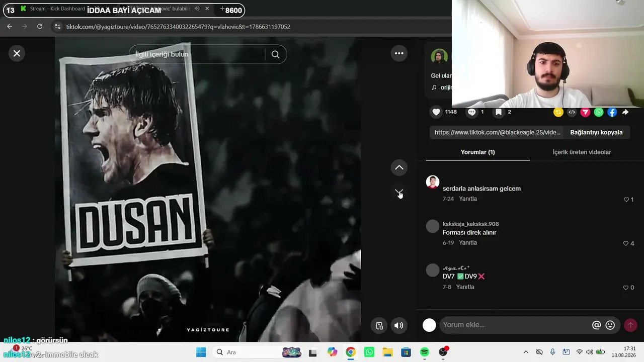Open the avatar of the 'serdarla anlasirsam gelcem' commenter
The width and height of the screenshot is (644, 362).
pos(433,182)
